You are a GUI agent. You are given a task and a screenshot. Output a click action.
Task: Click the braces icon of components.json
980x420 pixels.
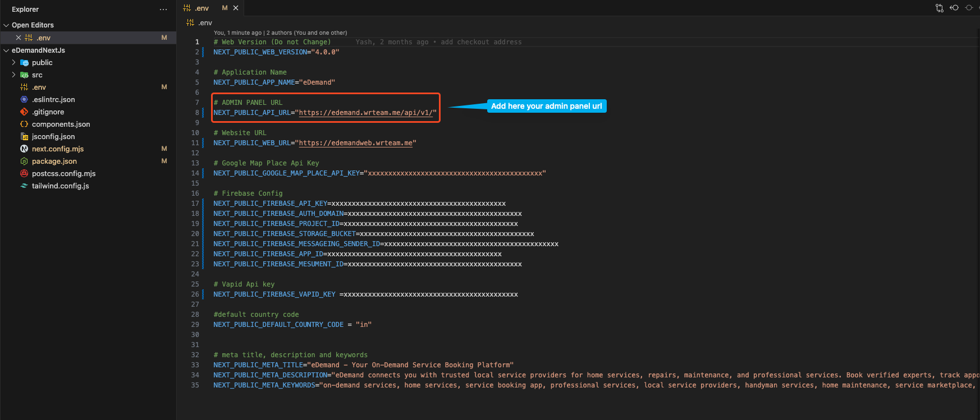[24, 124]
